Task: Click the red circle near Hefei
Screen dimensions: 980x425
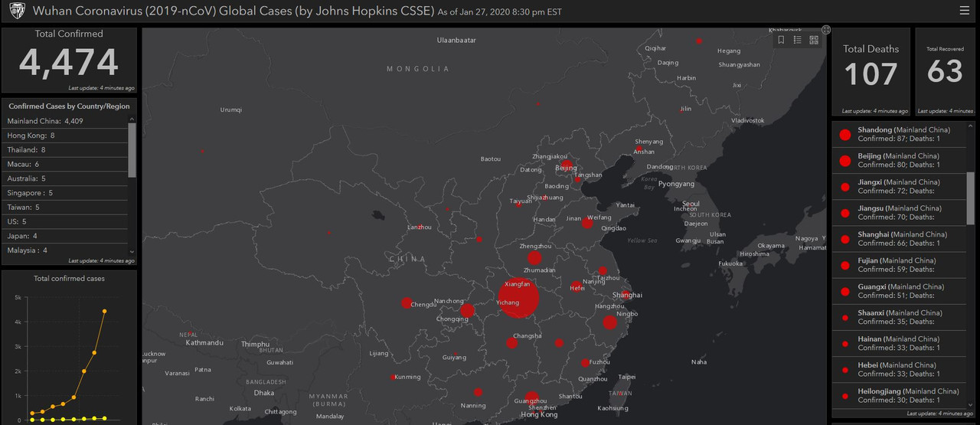Action: tap(576, 287)
